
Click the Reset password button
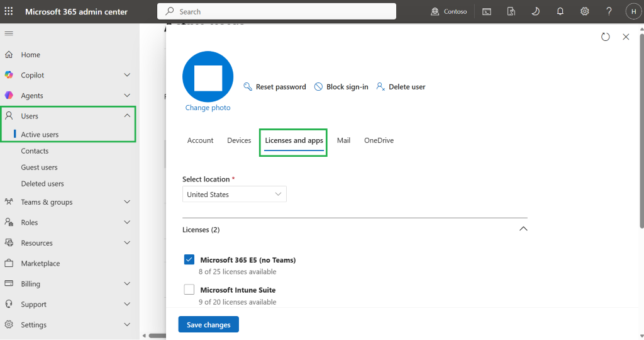coord(275,87)
